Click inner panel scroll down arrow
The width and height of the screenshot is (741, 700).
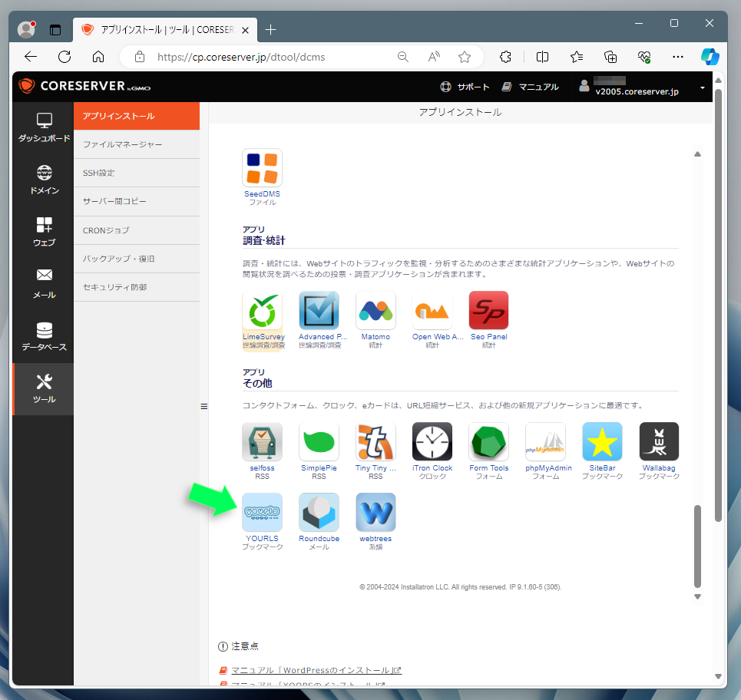click(697, 596)
